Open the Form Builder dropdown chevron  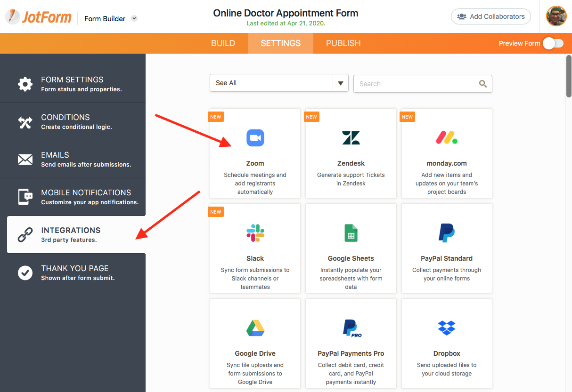click(x=134, y=18)
